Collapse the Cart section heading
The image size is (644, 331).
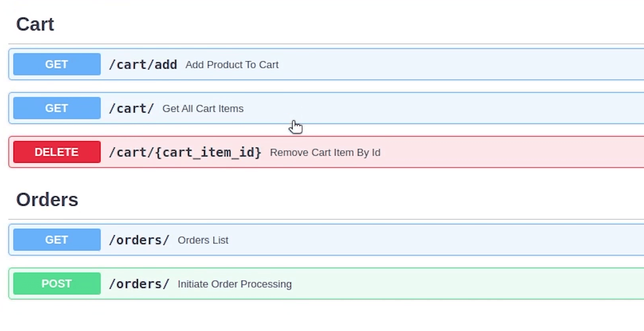[35, 24]
